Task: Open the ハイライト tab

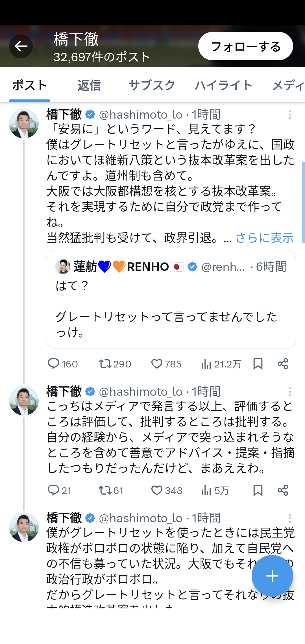Action: click(x=223, y=85)
